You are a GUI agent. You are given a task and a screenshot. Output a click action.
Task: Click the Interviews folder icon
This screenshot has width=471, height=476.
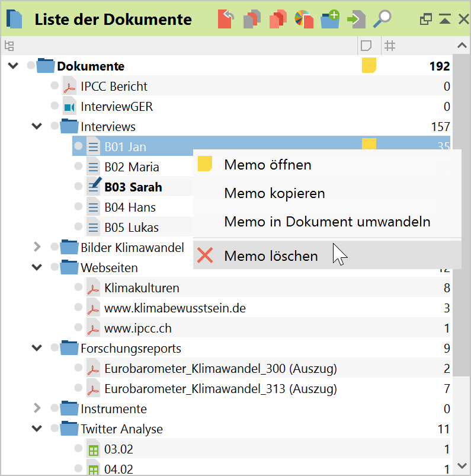[x=69, y=126]
